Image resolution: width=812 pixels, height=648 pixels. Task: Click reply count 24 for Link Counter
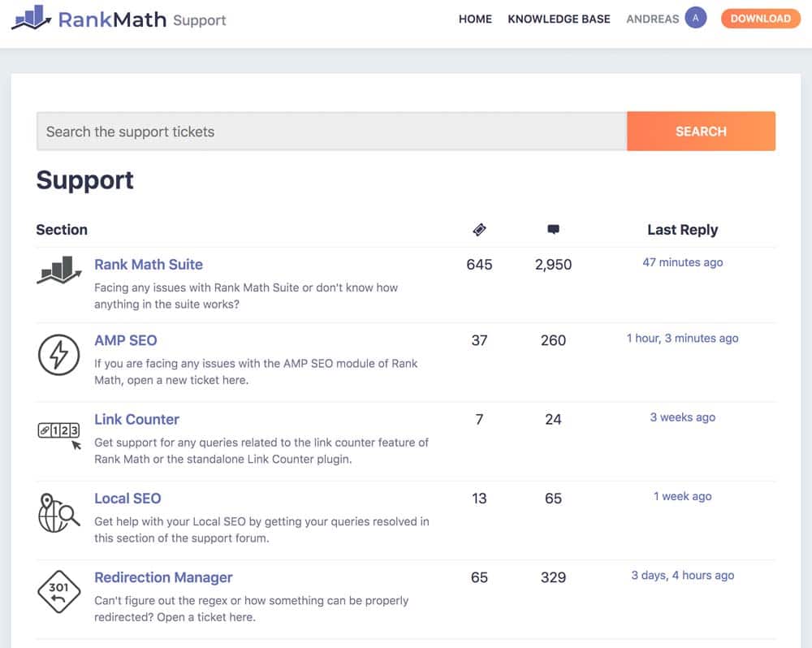553,420
